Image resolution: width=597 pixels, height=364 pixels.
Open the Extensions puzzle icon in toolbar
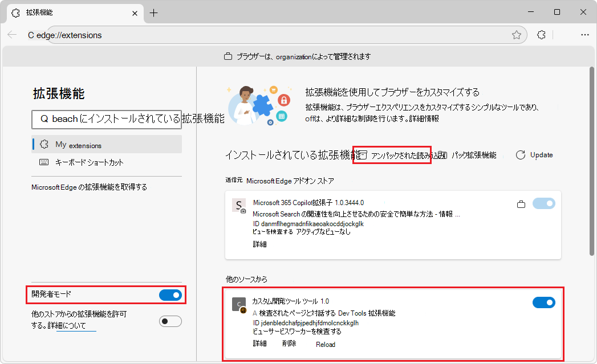click(x=541, y=35)
